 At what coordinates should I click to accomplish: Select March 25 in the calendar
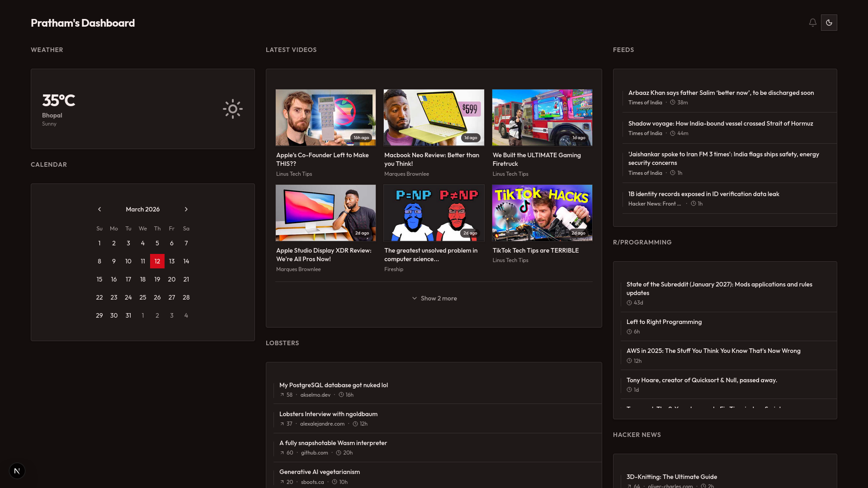[143, 297]
